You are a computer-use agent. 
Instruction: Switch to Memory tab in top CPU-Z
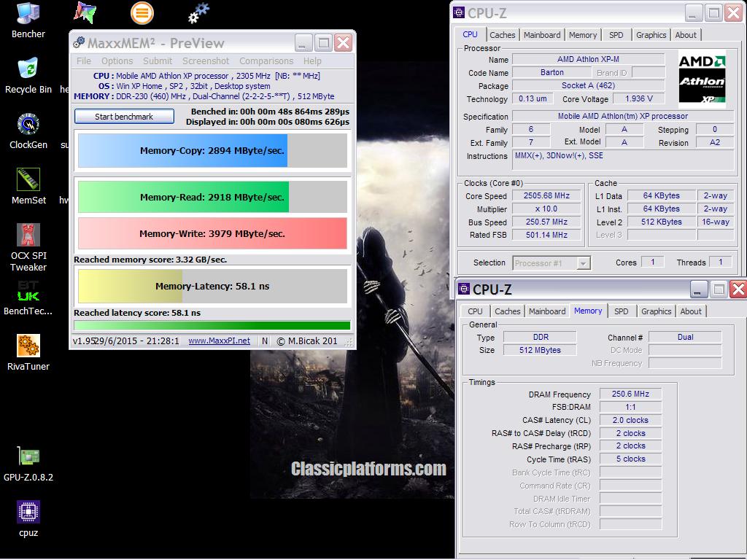(582, 35)
